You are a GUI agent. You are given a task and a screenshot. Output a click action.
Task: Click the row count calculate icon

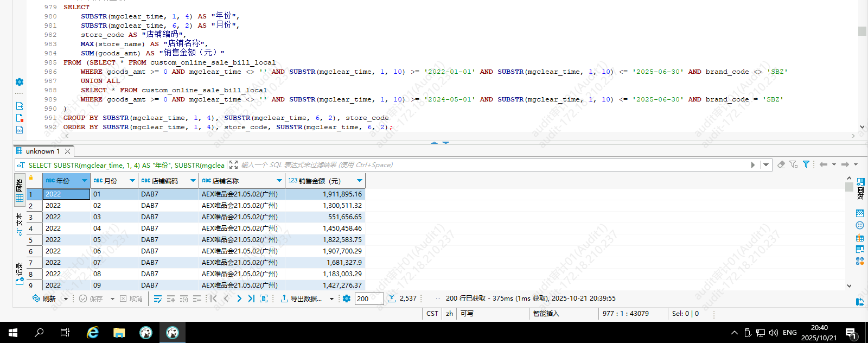pos(392,298)
